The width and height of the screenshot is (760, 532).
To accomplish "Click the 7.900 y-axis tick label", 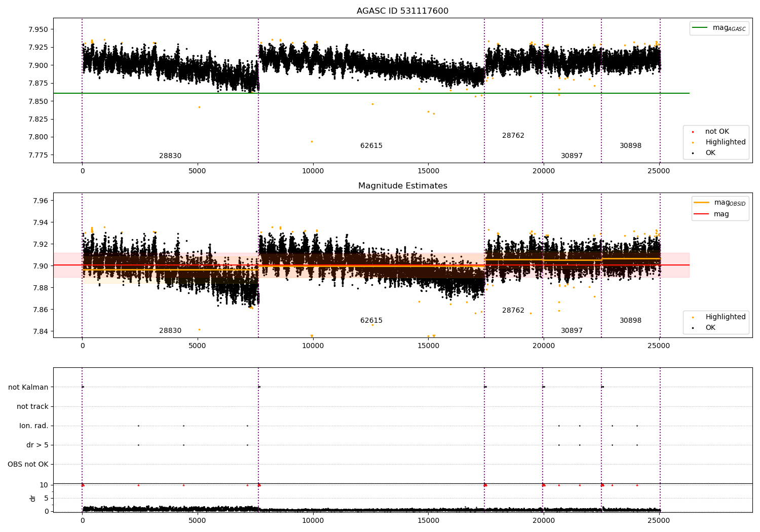I will click(x=38, y=65).
